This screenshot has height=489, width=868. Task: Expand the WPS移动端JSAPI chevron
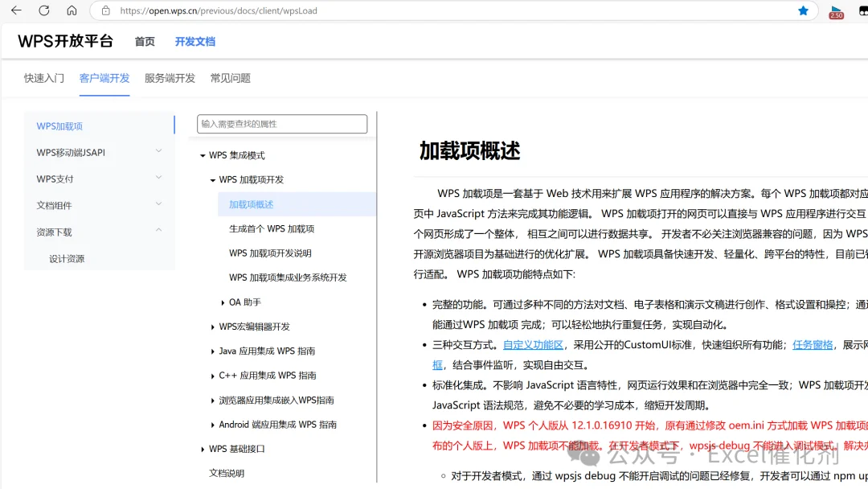point(159,151)
